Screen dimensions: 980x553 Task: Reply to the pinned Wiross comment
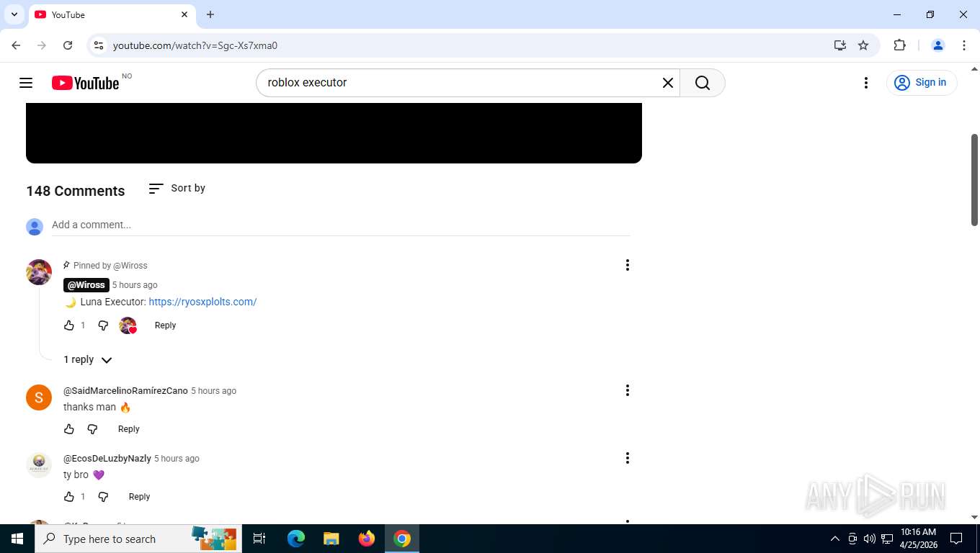pyautogui.click(x=165, y=325)
